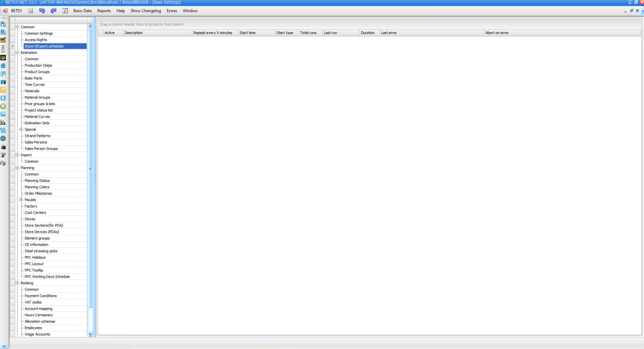Viewport: 644px width, 349px height.
Task: Click the 'B' document icon in the sidebar
Action: [x=3, y=32]
